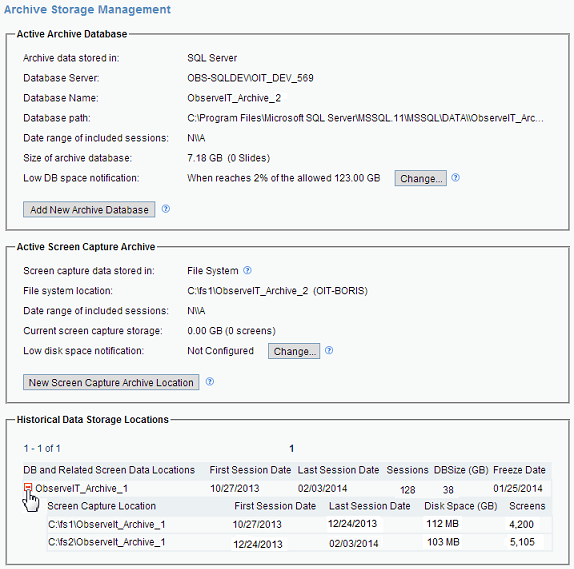This screenshot has height=569, width=574.
Task: Open Change for Low DB space notification
Action: (421, 178)
